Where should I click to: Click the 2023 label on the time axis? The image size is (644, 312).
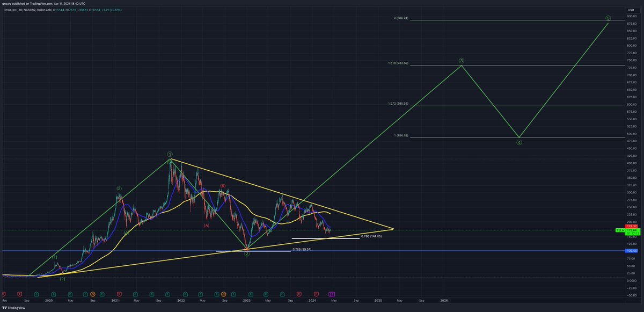click(x=246, y=301)
